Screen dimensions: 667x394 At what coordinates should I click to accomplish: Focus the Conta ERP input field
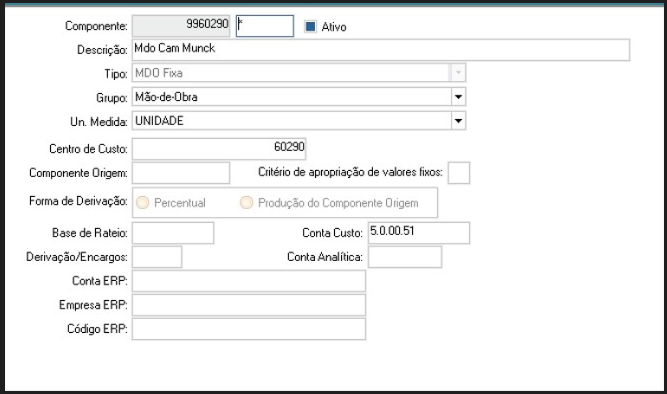click(x=248, y=281)
